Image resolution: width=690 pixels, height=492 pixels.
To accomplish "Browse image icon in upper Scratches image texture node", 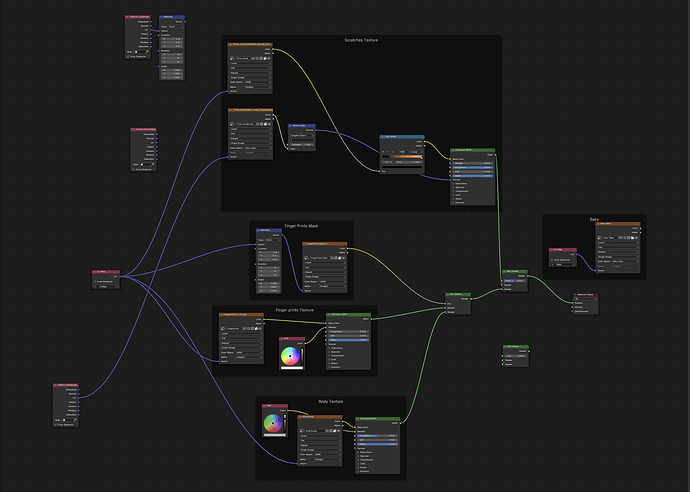I will 232,58.
